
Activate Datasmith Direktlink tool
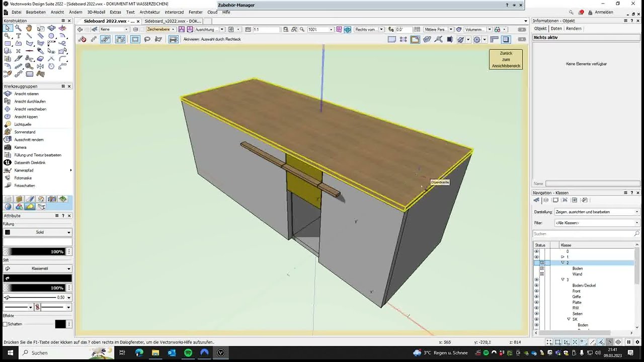(30, 163)
